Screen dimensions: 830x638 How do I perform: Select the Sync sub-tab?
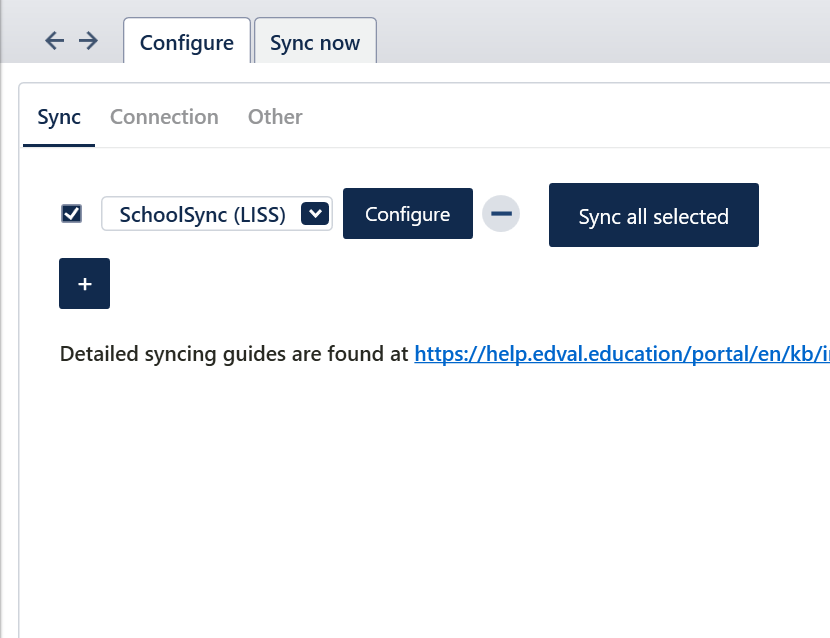(x=59, y=117)
